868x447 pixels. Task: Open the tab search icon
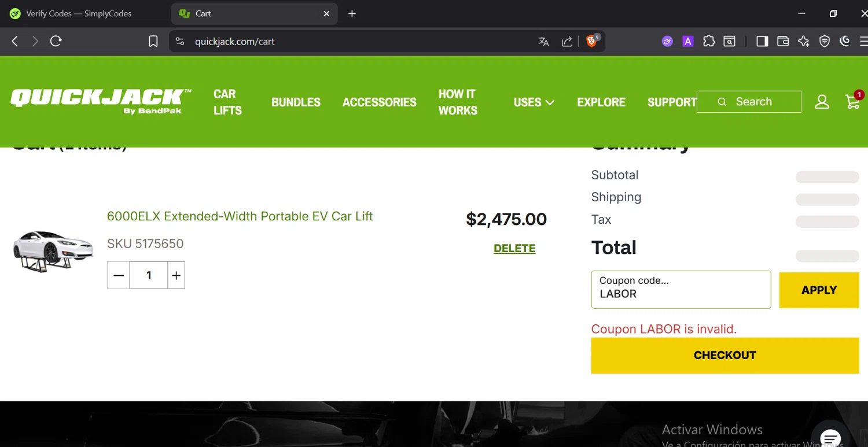click(730, 41)
